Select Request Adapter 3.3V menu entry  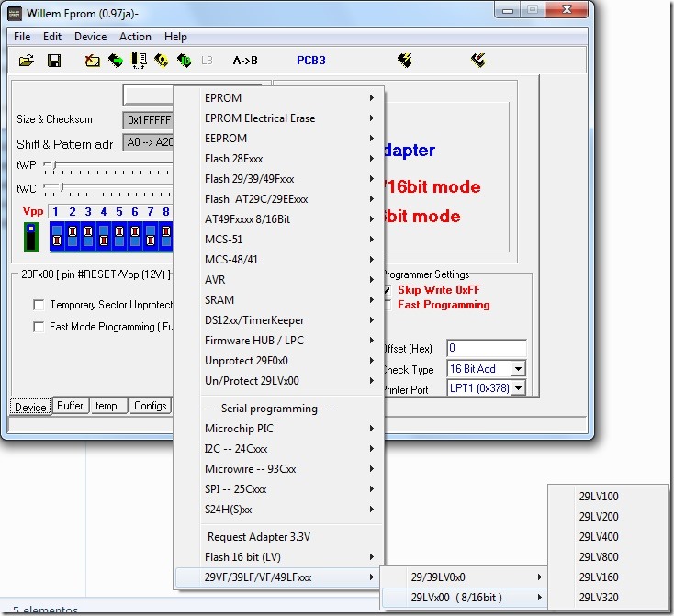pyautogui.click(x=279, y=537)
